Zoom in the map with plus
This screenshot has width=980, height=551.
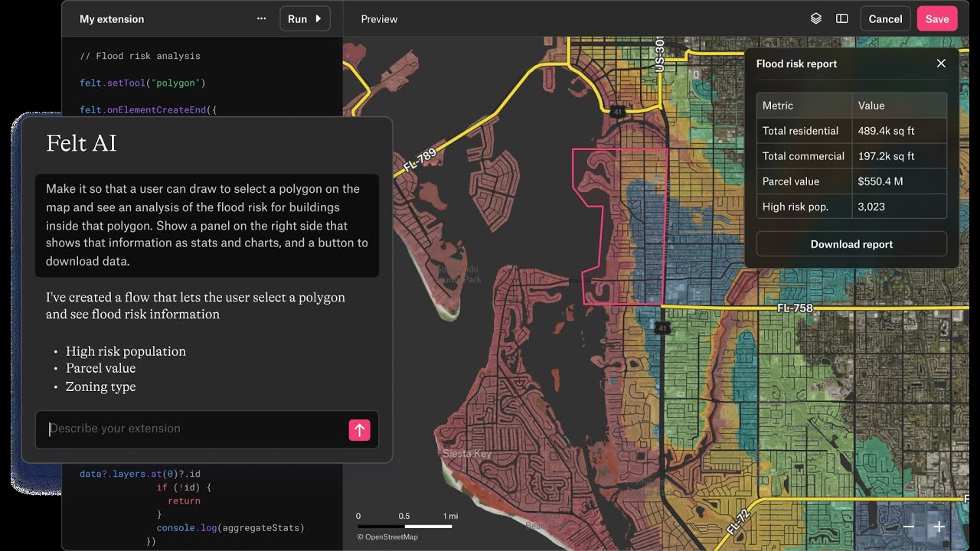pos(939,527)
